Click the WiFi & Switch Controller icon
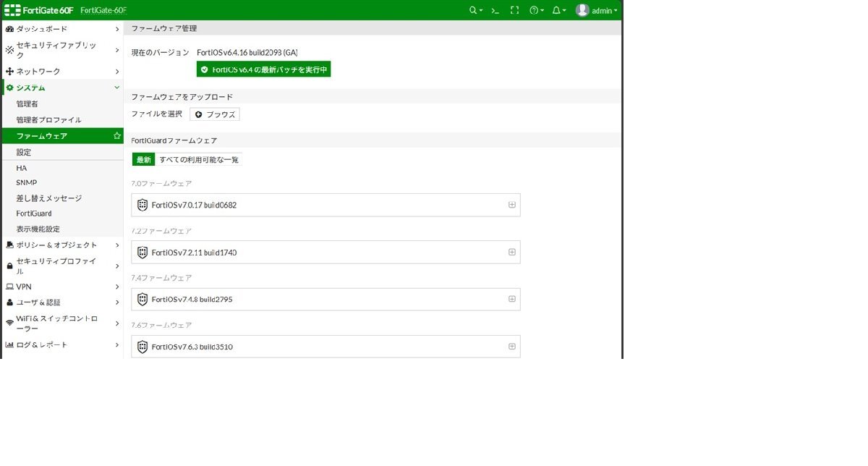The width and height of the screenshot is (868, 466). (9, 323)
